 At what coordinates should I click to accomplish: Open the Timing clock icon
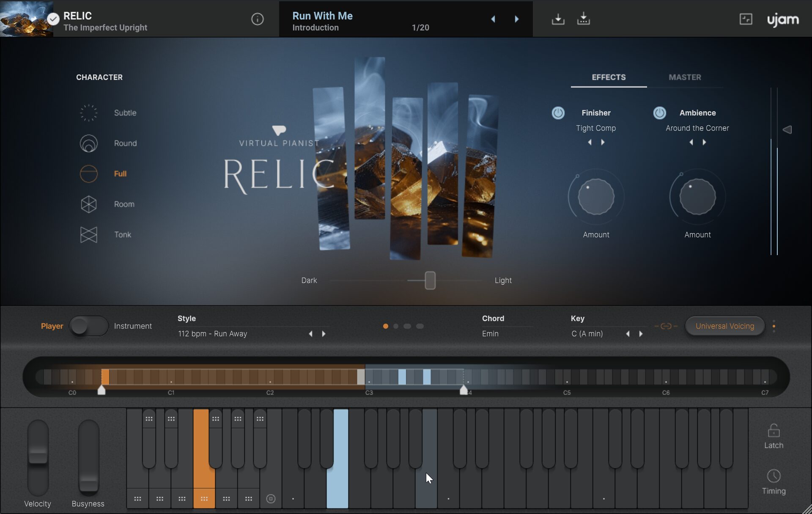(x=774, y=476)
